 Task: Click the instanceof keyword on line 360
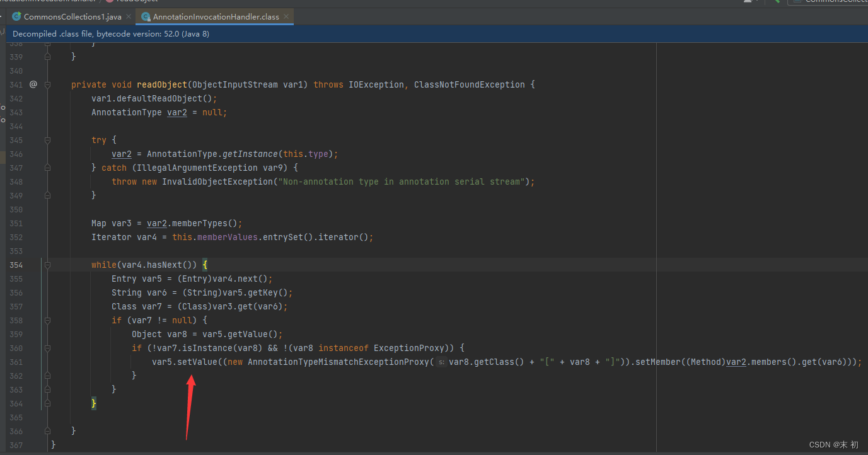[x=344, y=348]
